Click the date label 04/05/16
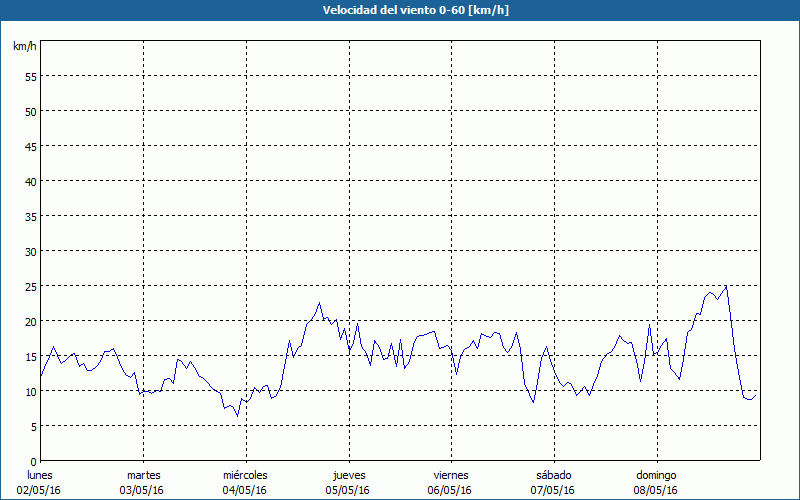Viewport: 800px width, 500px height. pos(245,490)
